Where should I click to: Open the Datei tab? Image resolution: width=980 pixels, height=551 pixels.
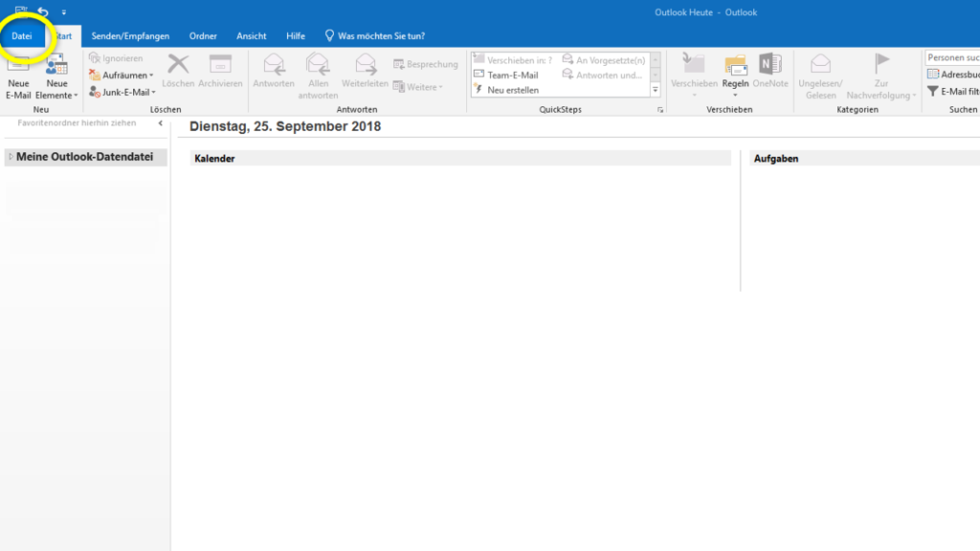(x=22, y=34)
